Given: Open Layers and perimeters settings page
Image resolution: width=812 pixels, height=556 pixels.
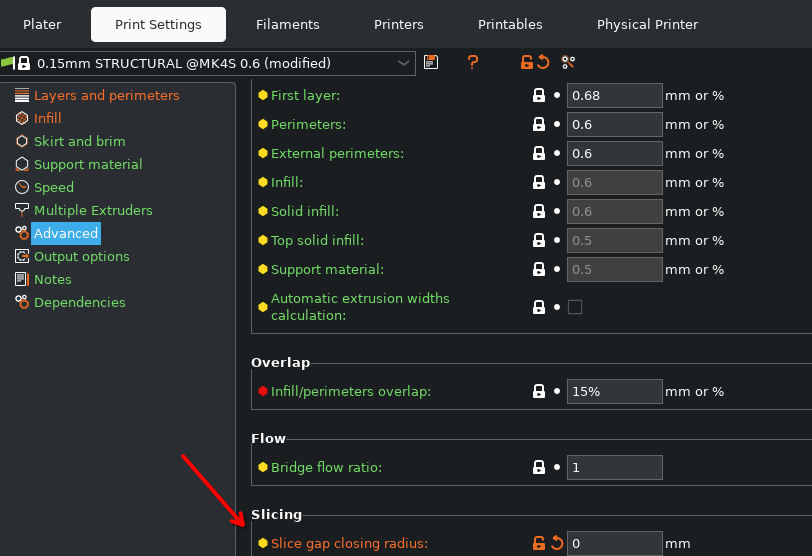Looking at the screenshot, I should [x=107, y=95].
